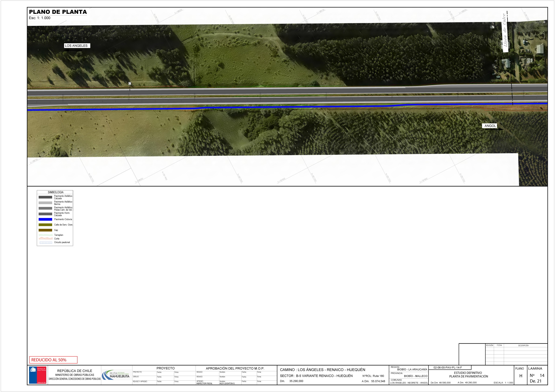Click the 'Dm. 35.290,000' value
Viewport: 555px width, 392px height.
pos(291,381)
